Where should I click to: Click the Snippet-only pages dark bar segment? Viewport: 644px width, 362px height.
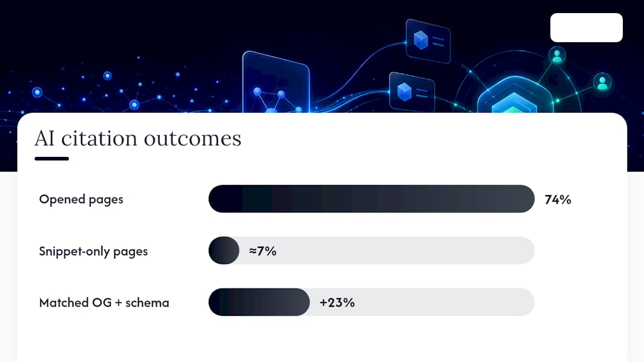click(x=224, y=250)
